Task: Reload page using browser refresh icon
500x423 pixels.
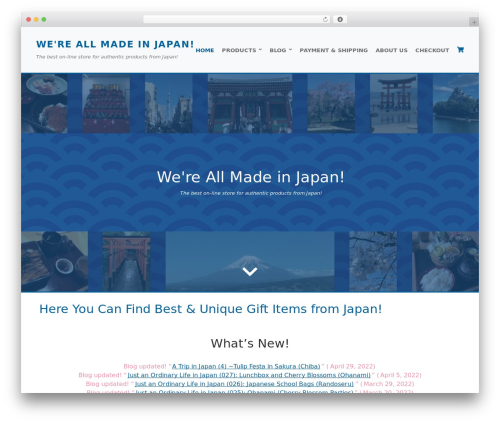Action: tap(325, 19)
